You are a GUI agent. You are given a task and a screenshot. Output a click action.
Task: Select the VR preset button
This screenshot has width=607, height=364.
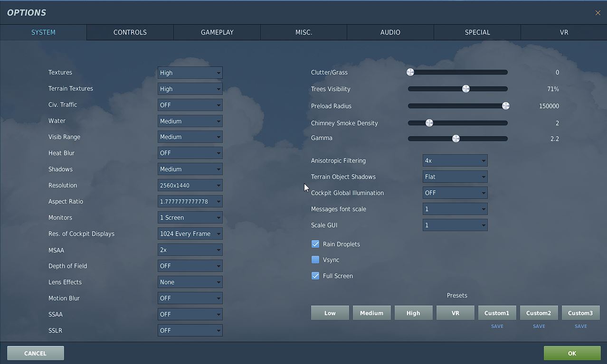(455, 313)
